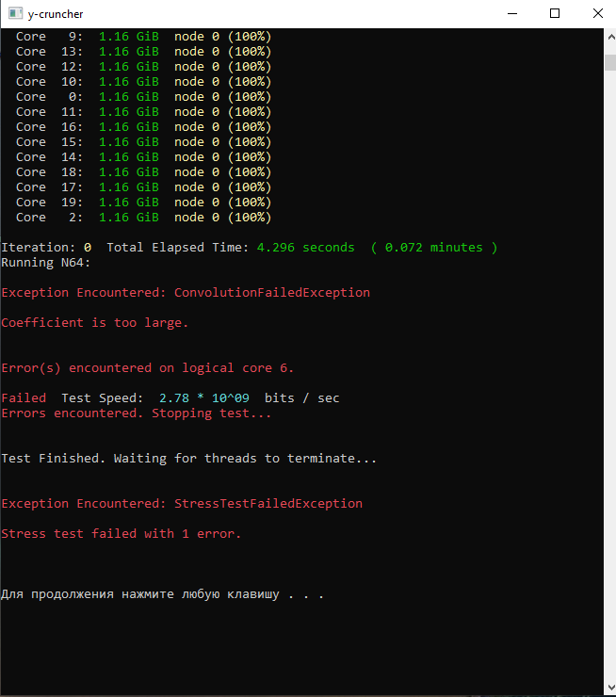Click 'Test Finished. Waiting for threads to terminate...' line
616x697 pixels.
point(189,459)
